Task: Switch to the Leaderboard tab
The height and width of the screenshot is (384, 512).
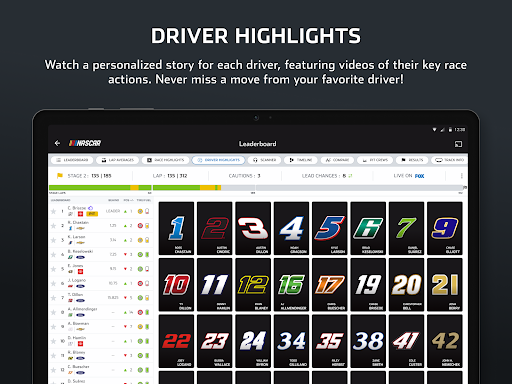Action: (x=72, y=160)
